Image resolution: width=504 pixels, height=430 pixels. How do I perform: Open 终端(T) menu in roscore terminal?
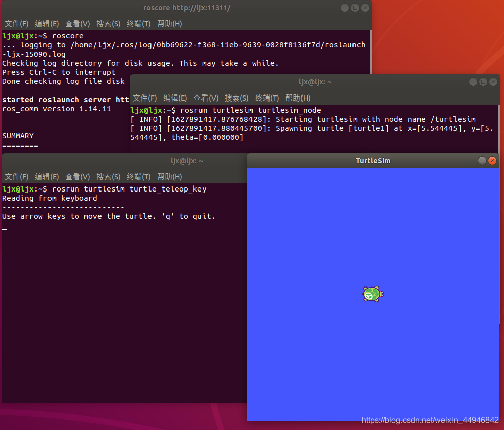pos(138,24)
